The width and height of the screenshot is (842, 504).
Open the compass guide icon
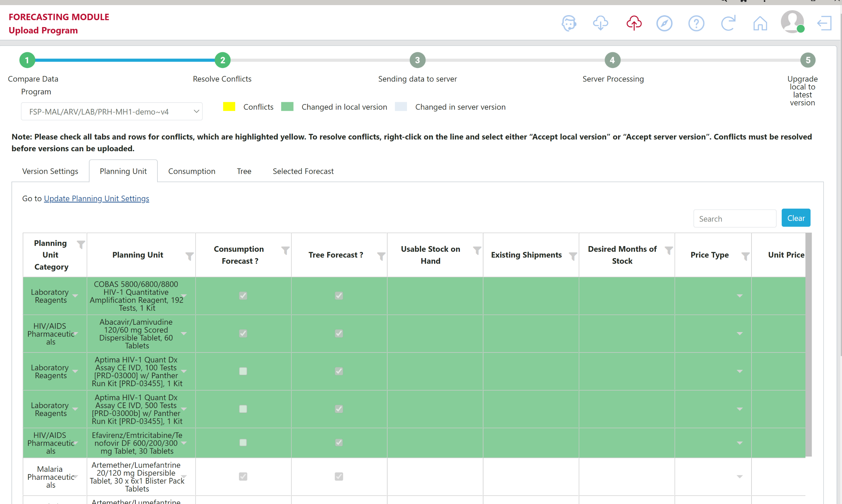coord(664,24)
